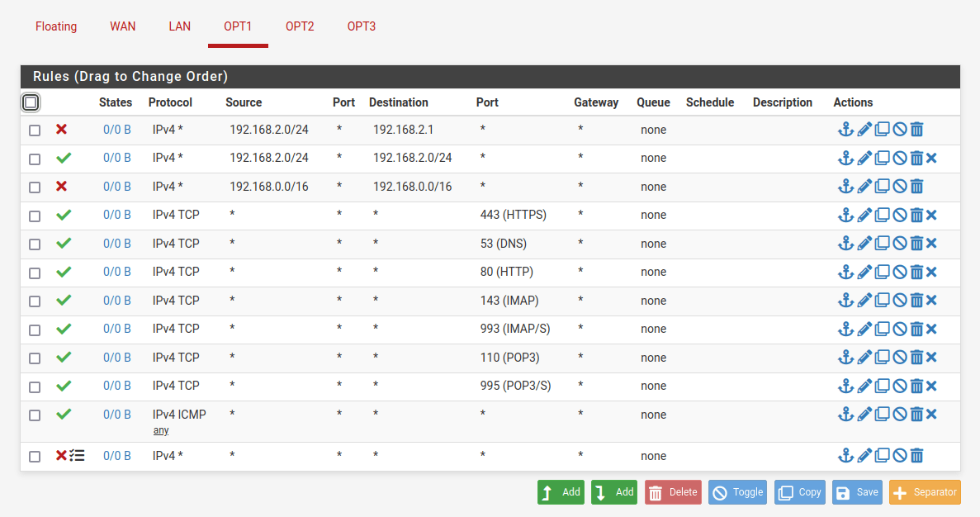The image size is (980, 517).
Task: Select the checkbox beside the 192.168.0.0/16 rule
Action: click(34, 187)
